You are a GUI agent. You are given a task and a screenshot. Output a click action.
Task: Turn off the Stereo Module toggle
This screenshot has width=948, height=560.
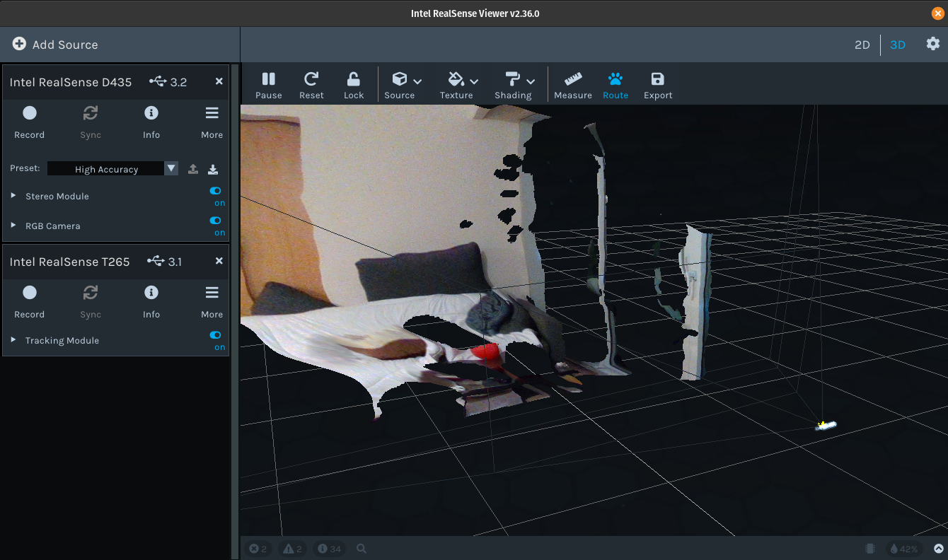216,191
